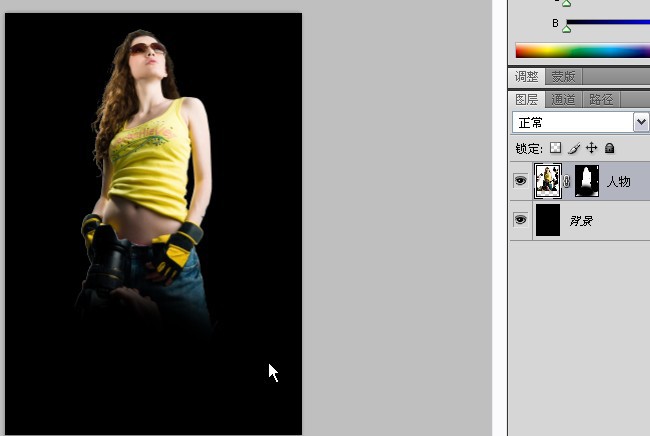This screenshot has width=650, height=436.
Task: Select the 调整 tab
Action: click(x=526, y=77)
